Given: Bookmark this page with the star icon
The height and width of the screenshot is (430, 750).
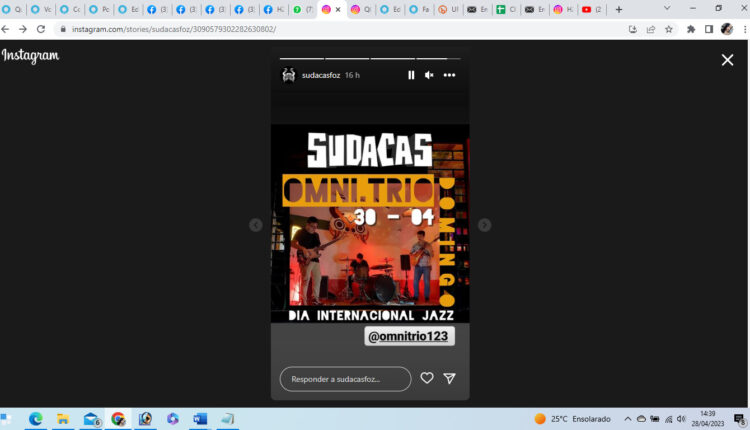Looking at the screenshot, I should point(669,29).
